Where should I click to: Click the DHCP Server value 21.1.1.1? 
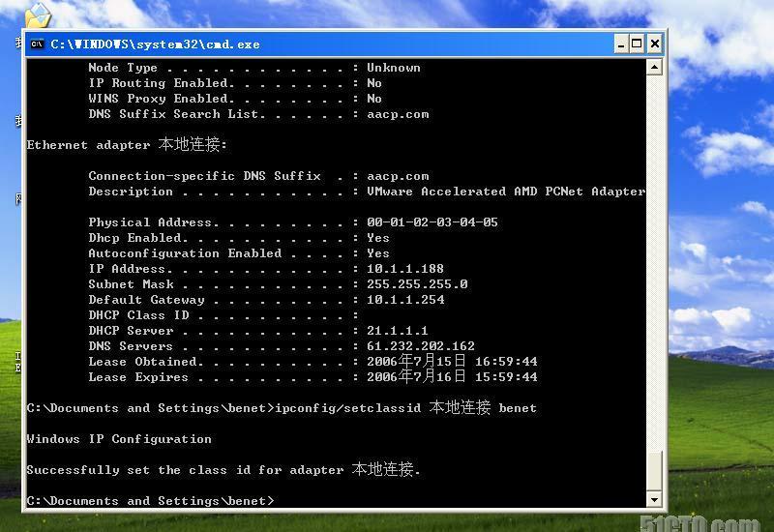click(x=397, y=331)
